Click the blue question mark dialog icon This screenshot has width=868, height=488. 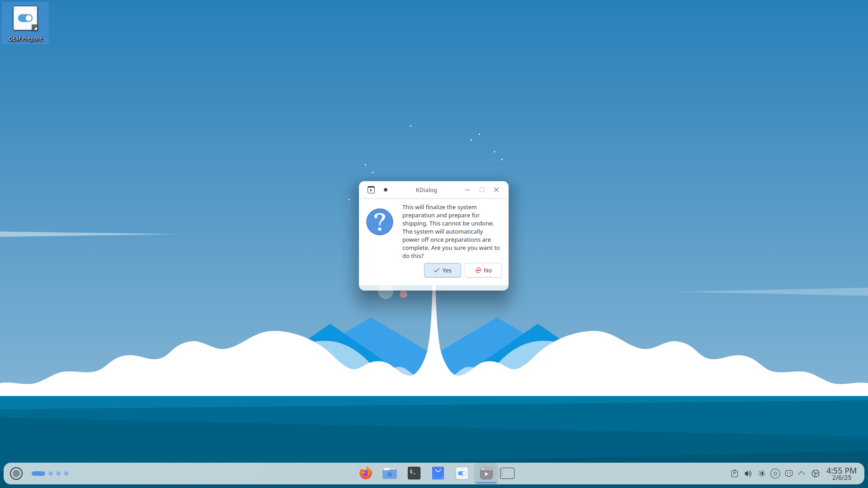pos(380,222)
